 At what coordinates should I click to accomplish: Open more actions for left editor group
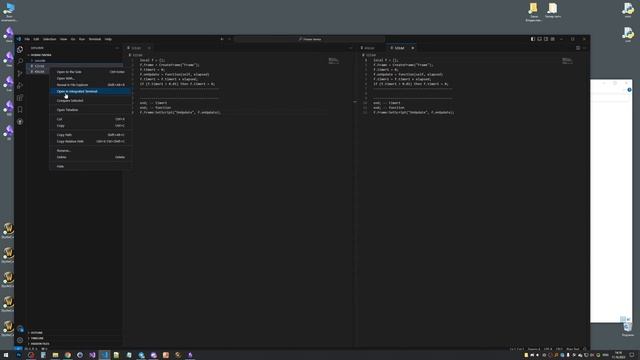(351, 48)
